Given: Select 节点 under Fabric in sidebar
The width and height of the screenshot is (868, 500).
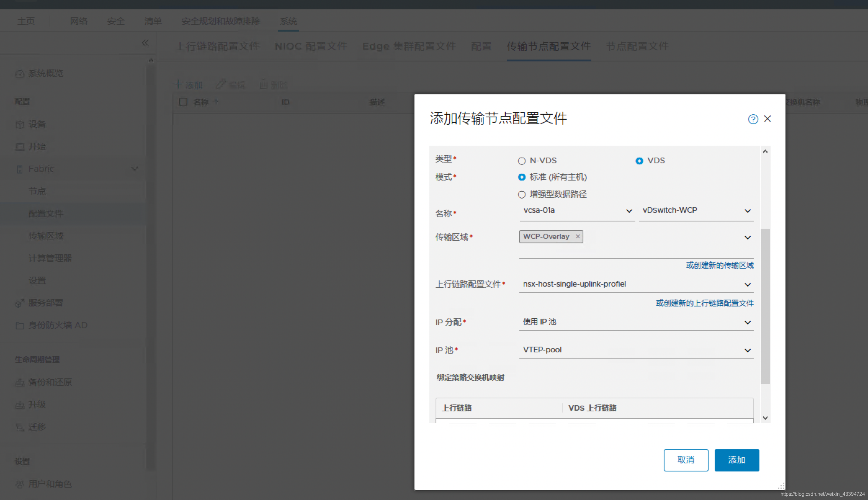Looking at the screenshot, I should [x=37, y=191].
